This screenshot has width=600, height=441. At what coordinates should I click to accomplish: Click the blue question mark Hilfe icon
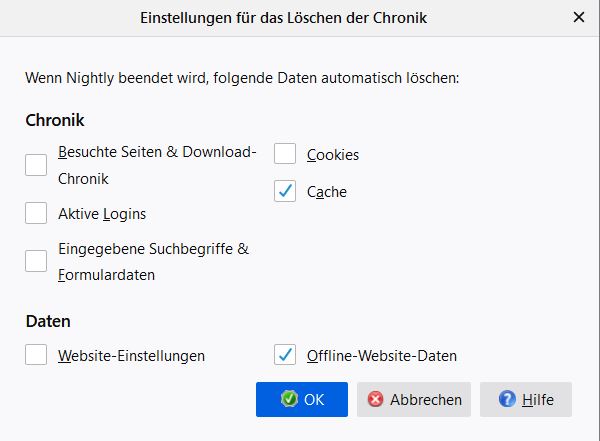[x=506, y=399]
